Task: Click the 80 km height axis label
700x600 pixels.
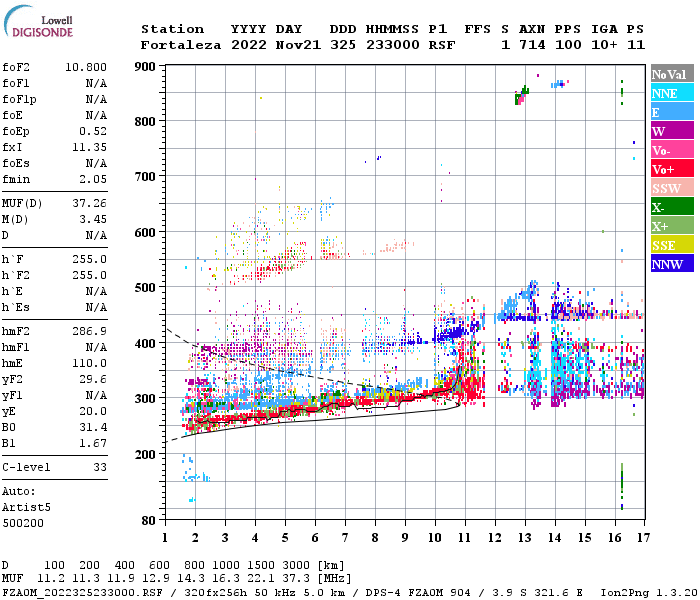Action: pos(149,521)
